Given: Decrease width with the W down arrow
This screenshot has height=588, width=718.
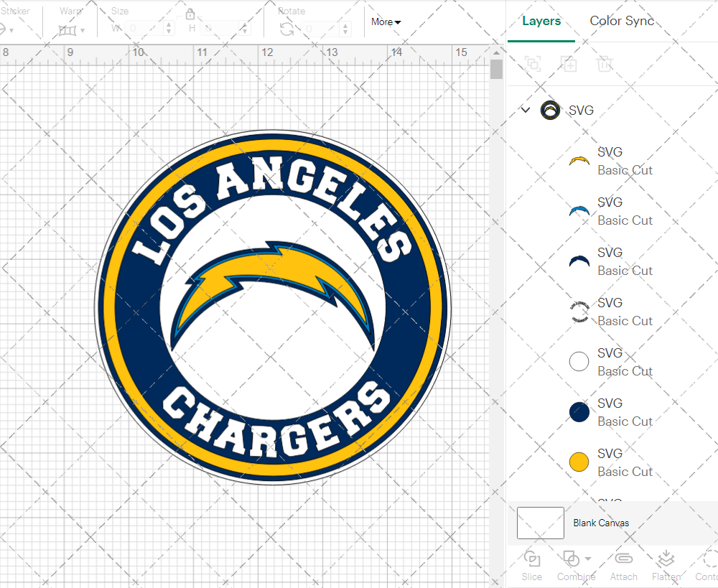Looking at the screenshot, I should 169,32.
